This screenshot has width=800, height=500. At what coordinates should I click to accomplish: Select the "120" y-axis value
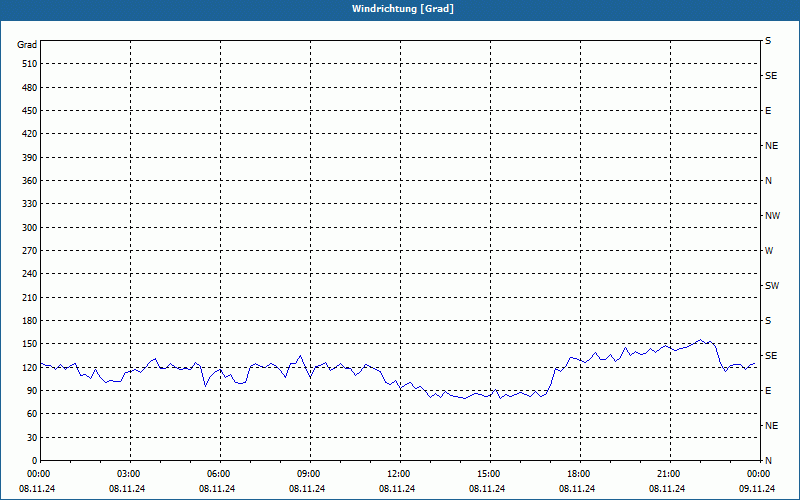pos(30,367)
